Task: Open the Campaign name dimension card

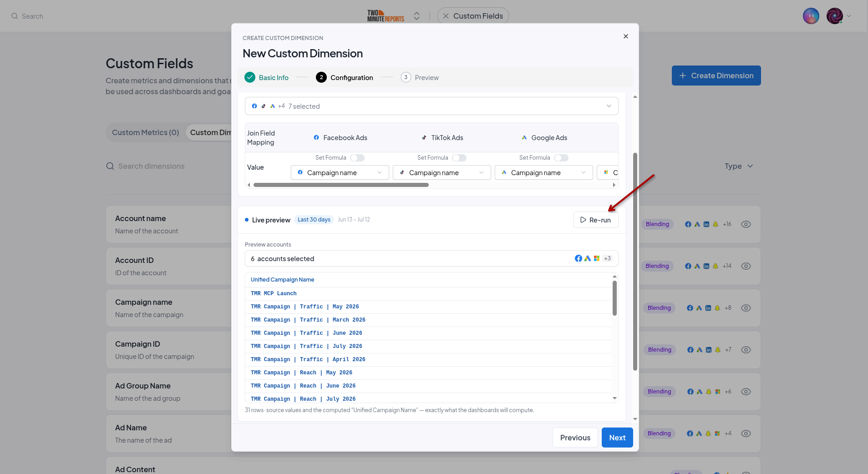Action: click(168, 308)
